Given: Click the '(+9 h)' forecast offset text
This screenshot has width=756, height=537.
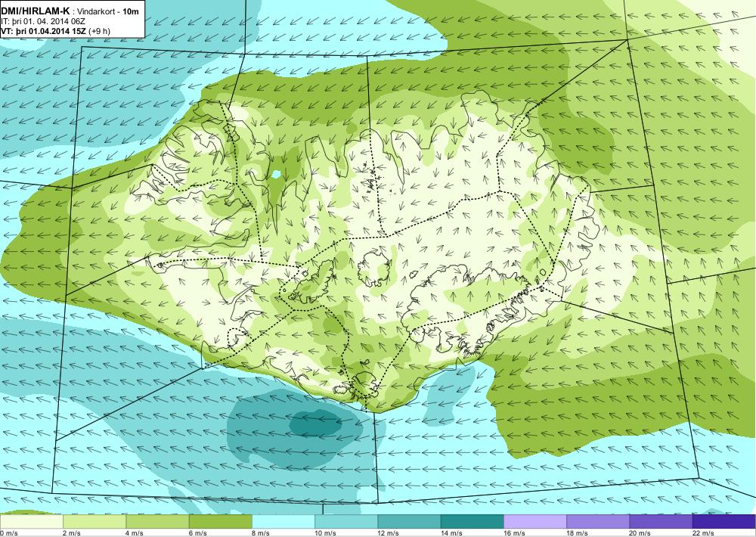Looking at the screenshot, I should point(99,32).
